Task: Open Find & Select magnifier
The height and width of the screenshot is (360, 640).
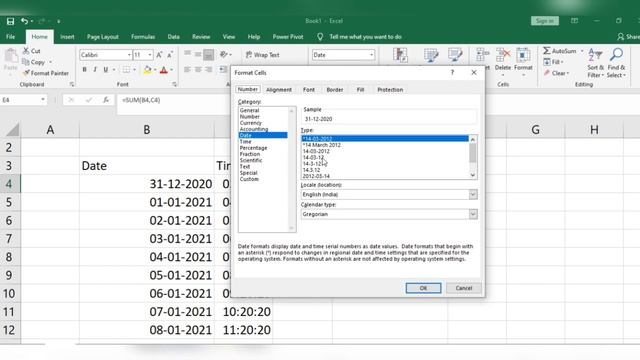Action: (616, 62)
